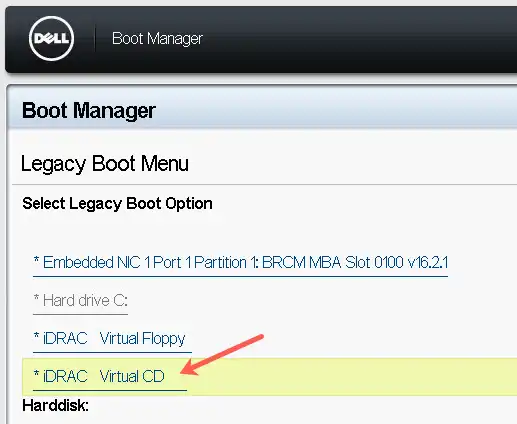The image size is (517, 424).
Task: Boot from iDRAC Virtual Floppy
Action: (112, 339)
